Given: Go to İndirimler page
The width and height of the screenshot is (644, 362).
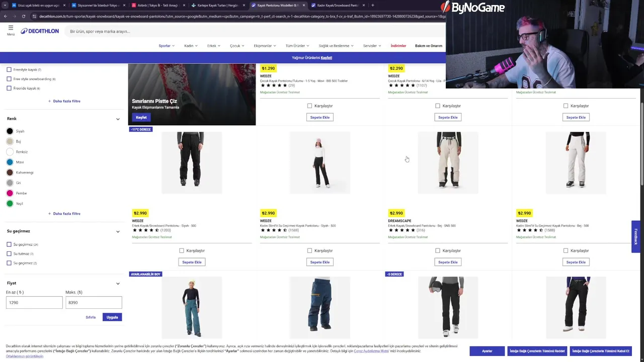Looking at the screenshot, I should point(398,46).
